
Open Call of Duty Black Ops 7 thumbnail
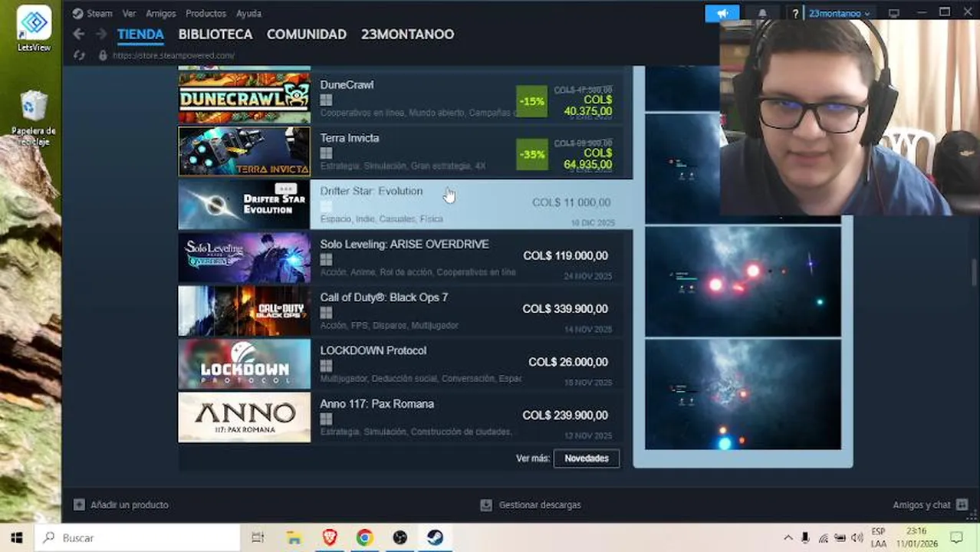pyautogui.click(x=244, y=310)
